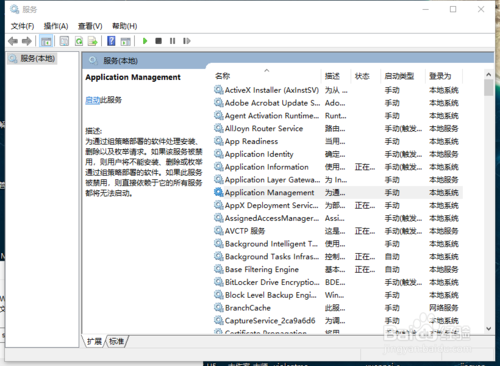Click the blue Help question-mark icon
This screenshot has width=500, height=366.
[x=111, y=41]
